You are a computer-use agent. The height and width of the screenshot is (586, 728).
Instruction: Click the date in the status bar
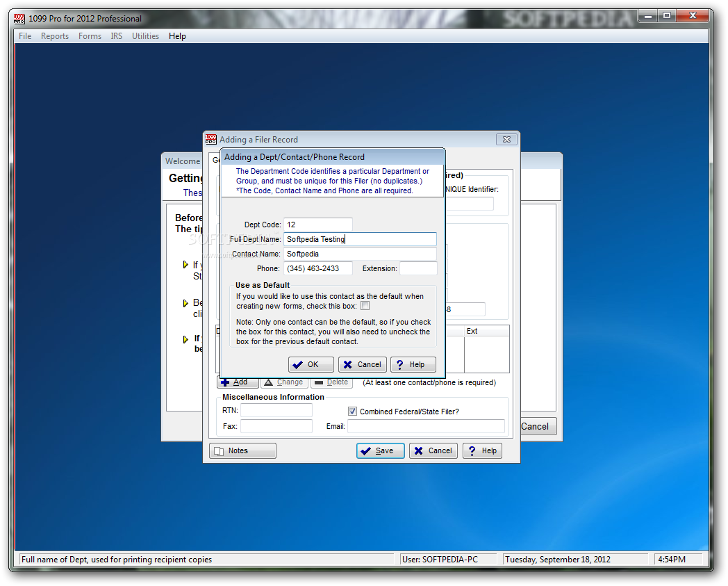(558, 560)
